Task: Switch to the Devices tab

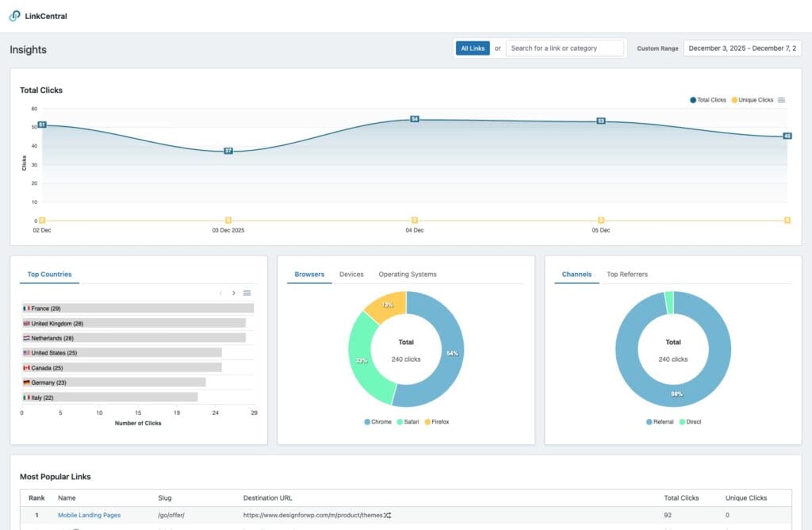Action: (351, 275)
